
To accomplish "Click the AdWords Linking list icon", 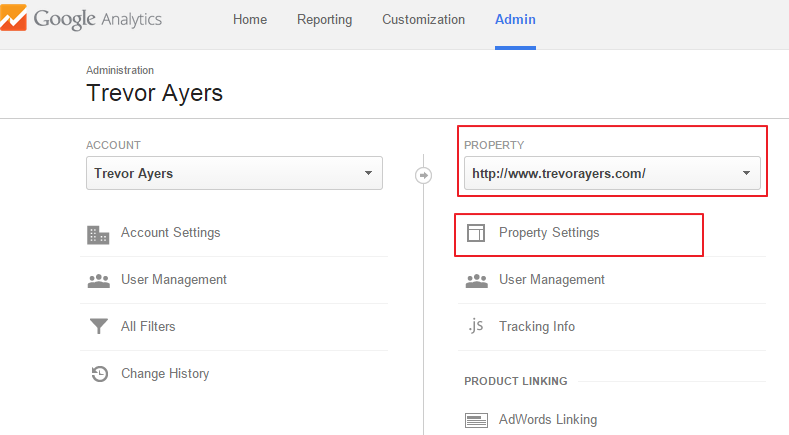I will pos(476,420).
